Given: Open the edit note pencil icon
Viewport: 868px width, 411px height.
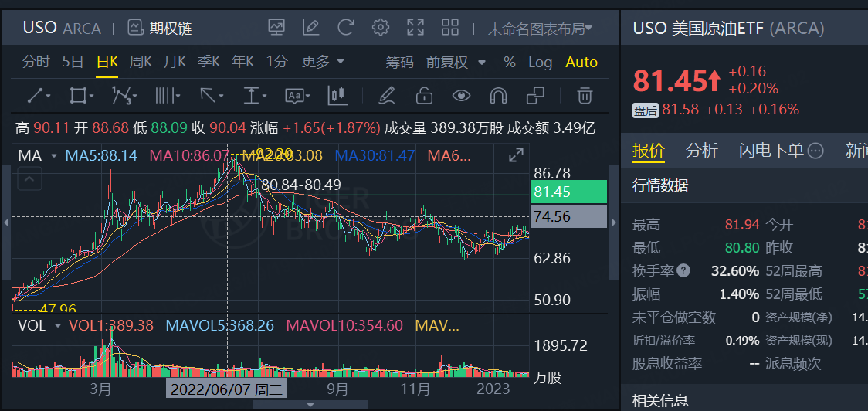Looking at the screenshot, I should (x=311, y=27).
